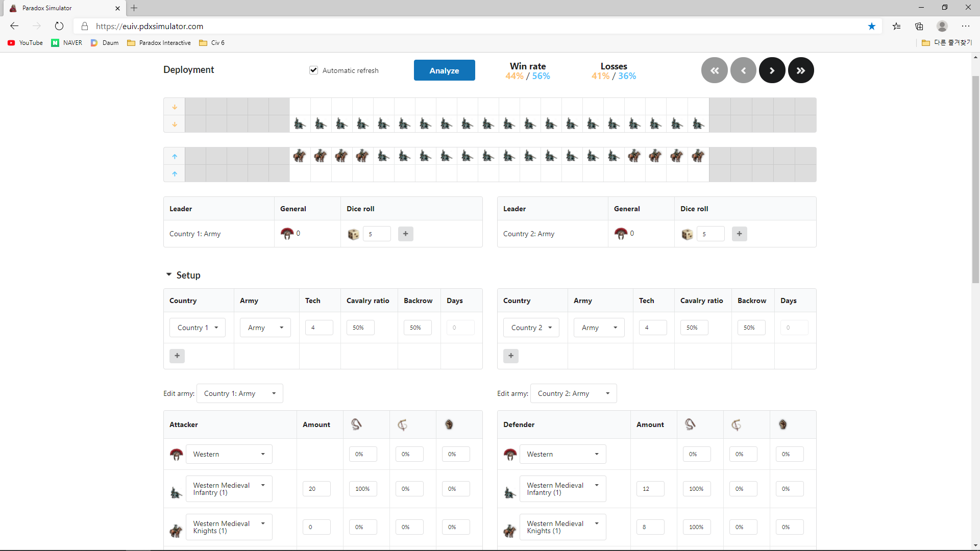980x551 pixels.
Task: Open the Paradox Interactive bookmark folder
Action: (159, 43)
